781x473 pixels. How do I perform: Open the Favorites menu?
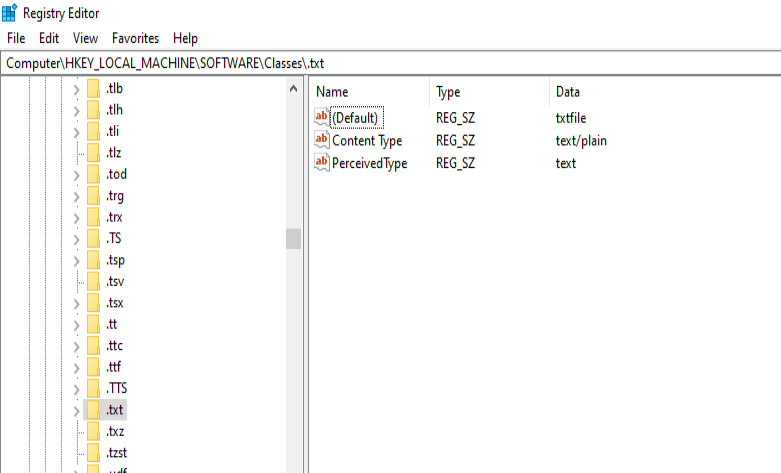tap(135, 38)
